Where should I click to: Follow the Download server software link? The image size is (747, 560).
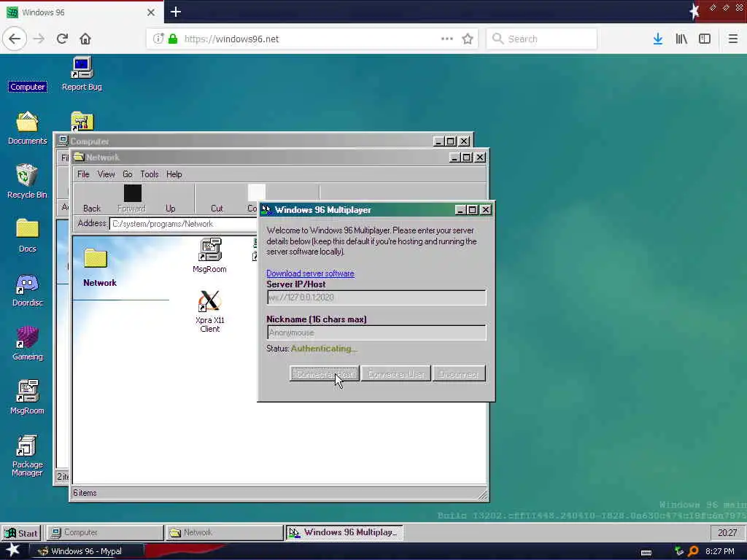coord(310,273)
